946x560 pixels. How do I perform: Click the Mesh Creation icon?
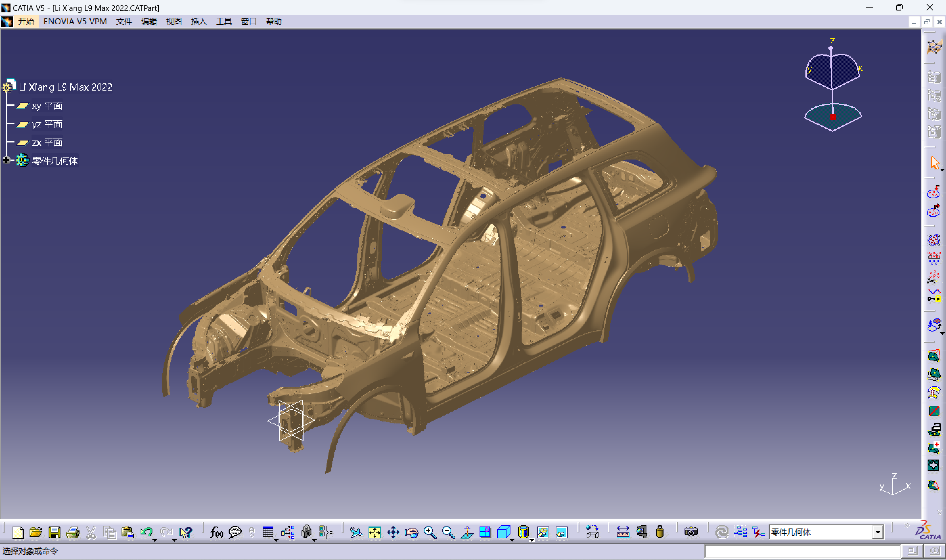pos(934,355)
